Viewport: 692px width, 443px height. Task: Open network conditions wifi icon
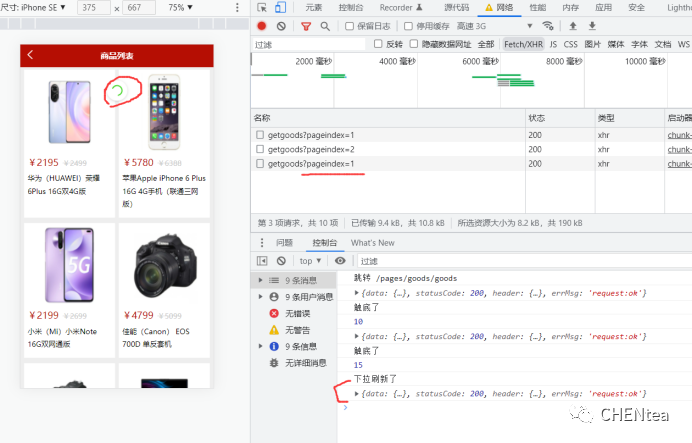[548, 26]
